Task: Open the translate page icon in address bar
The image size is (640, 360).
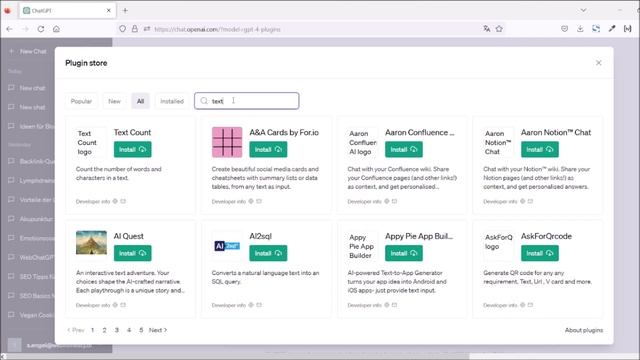Action: [487, 29]
